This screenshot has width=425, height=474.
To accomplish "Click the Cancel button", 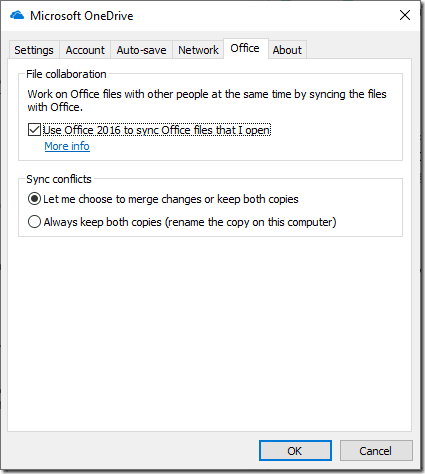I will [x=376, y=451].
